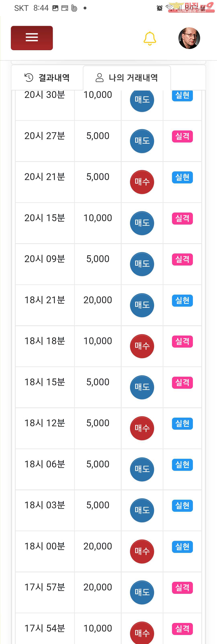The width and height of the screenshot is (217, 644).
Task: Open the user profile avatar
Action: pyautogui.click(x=189, y=38)
